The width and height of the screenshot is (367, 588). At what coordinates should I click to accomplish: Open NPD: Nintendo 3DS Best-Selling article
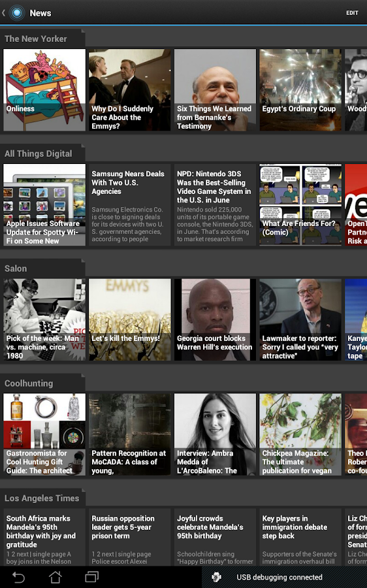tap(215, 204)
